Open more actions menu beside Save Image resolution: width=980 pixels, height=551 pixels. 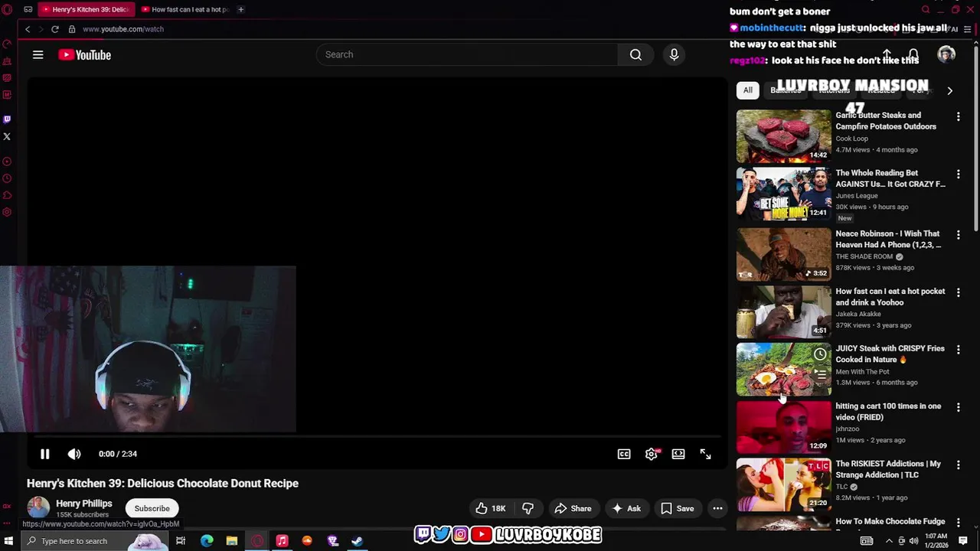click(717, 508)
